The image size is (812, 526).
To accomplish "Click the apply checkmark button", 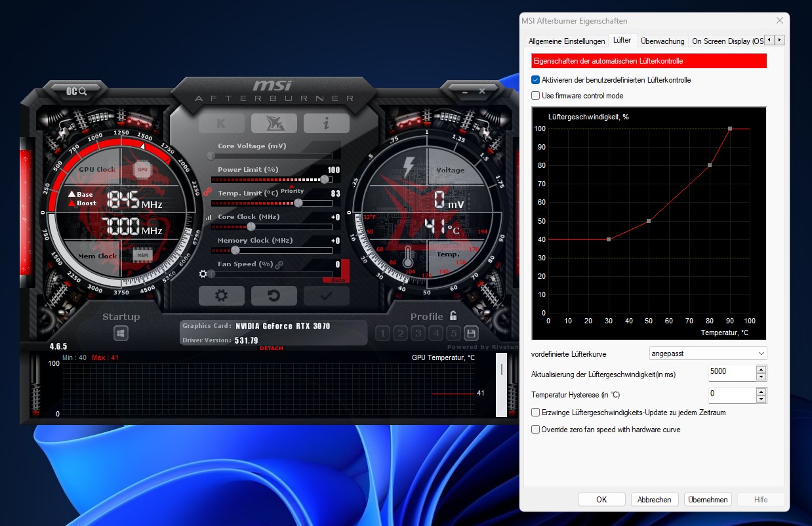I will point(326,296).
